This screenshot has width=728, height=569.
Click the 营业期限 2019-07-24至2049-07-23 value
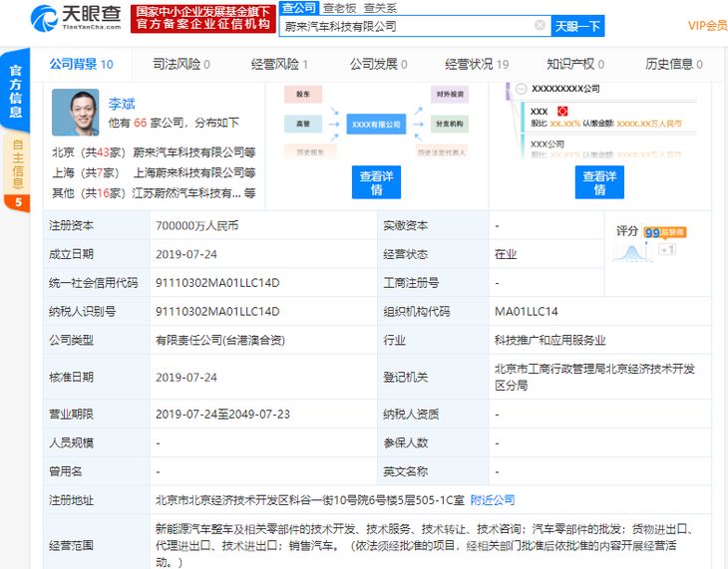coord(222,414)
